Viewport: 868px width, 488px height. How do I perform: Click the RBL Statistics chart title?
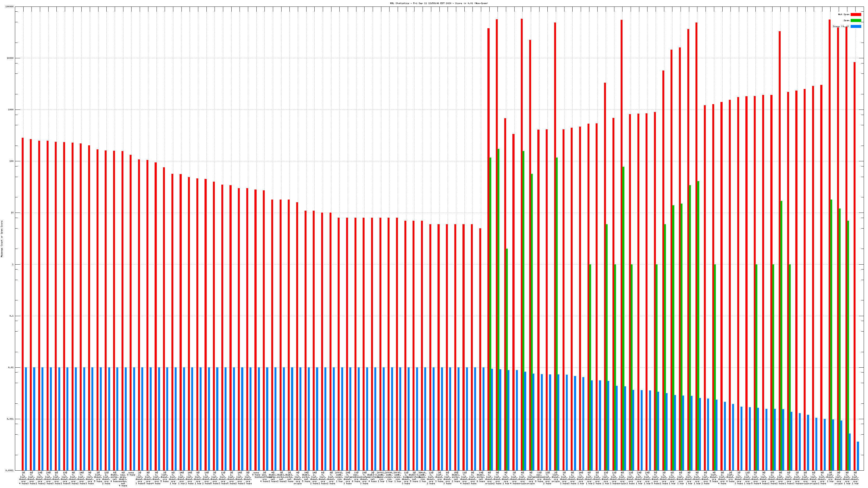(x=438, y=3)
